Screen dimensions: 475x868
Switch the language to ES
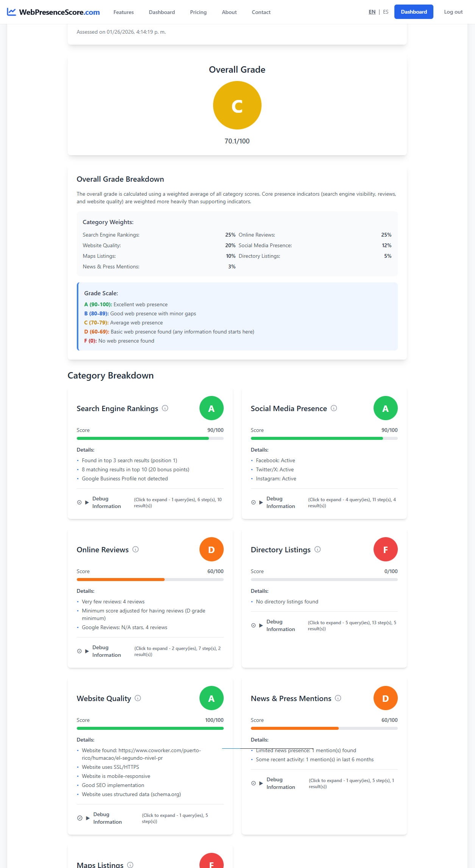coord(386,12)
